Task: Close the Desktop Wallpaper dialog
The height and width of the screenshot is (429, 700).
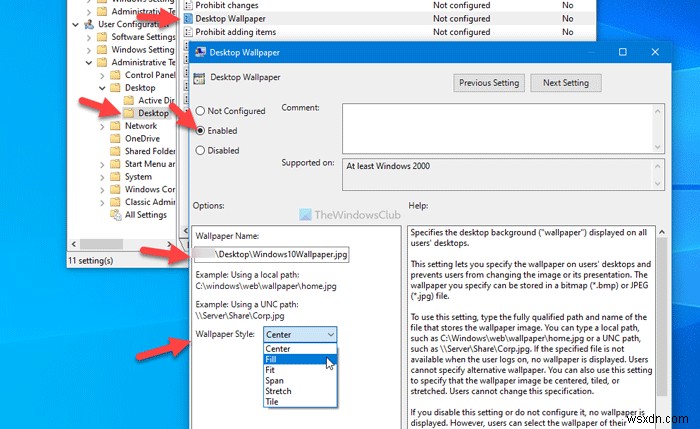Action: 655,52
